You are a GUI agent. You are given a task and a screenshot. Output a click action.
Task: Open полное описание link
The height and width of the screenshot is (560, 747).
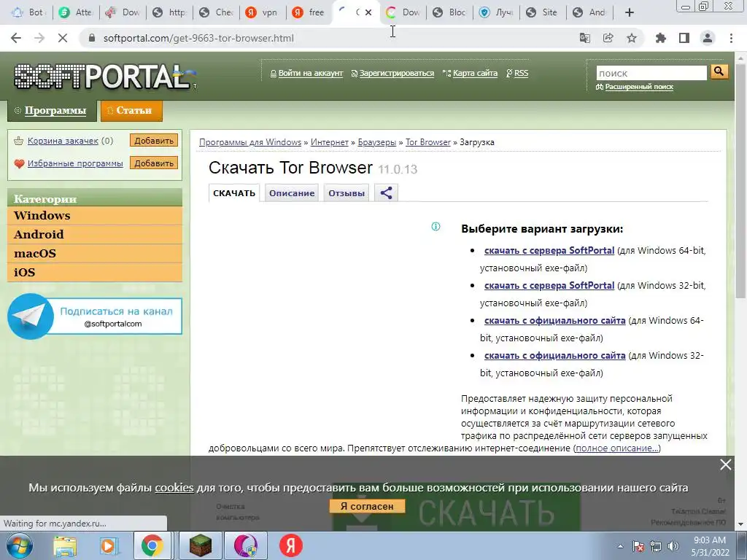tap(617, 448)
